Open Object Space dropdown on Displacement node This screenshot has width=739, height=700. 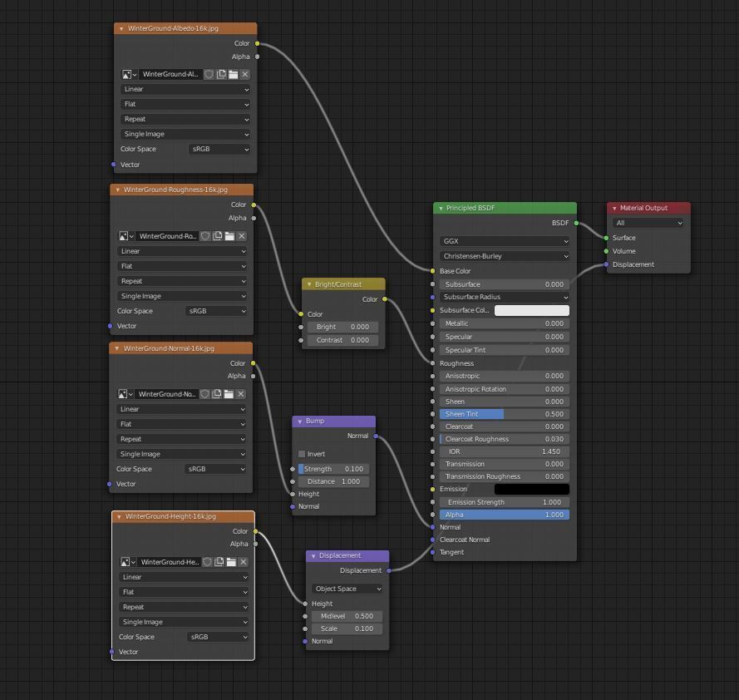click(x=347, y=589)
